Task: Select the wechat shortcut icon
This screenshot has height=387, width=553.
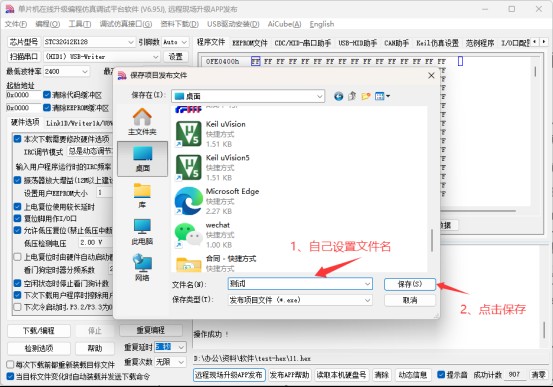Action: [x=189, y=235]
